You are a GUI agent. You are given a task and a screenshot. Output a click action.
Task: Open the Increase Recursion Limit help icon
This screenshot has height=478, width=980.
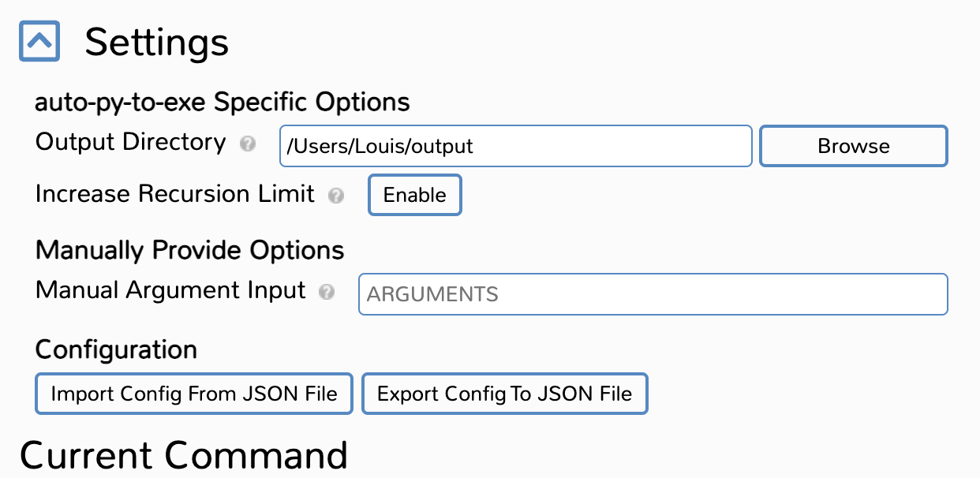[336, 196]
